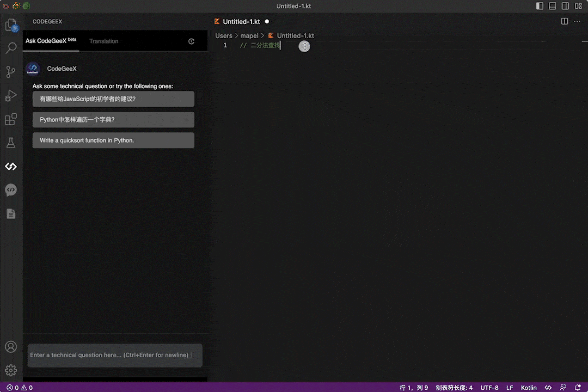Open the Extensions view
This screenshot has width=588, height=392.
[11, 119]
